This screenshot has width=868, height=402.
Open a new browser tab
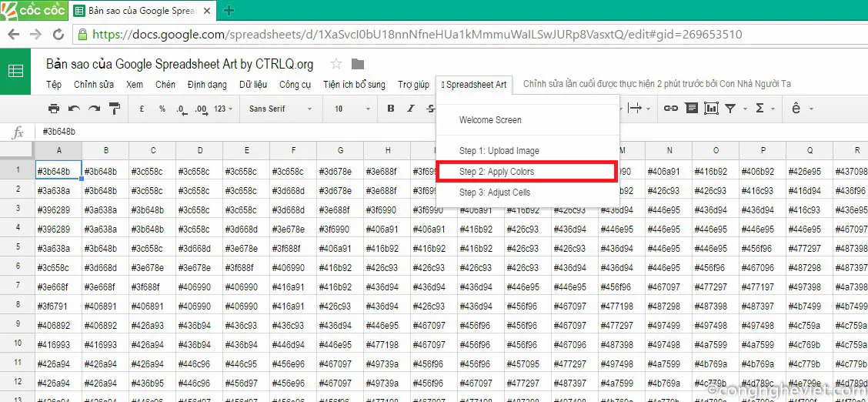click(229, 11)
